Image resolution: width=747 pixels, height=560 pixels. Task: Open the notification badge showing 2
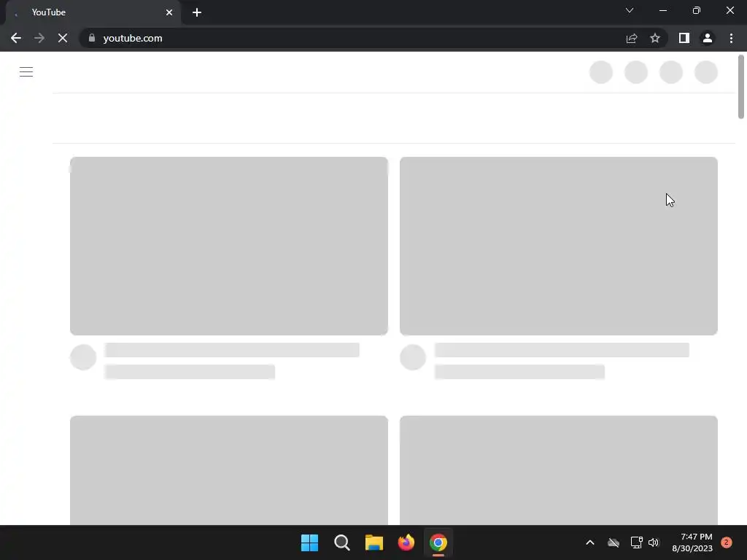[x=727, y=542]
